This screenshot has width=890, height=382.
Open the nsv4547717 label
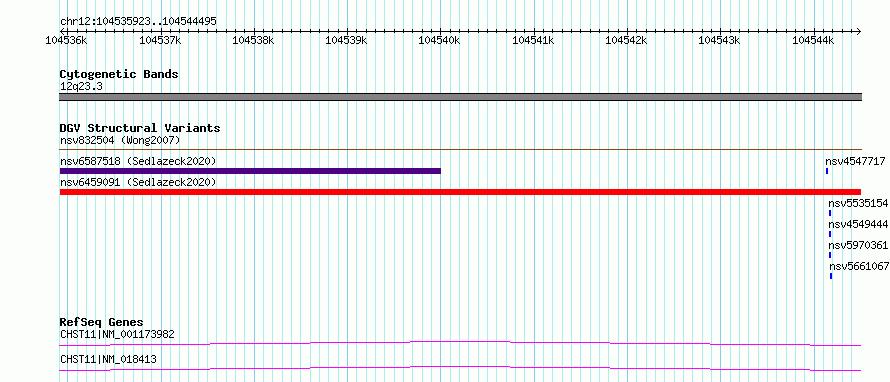click(x=855, y=161)
